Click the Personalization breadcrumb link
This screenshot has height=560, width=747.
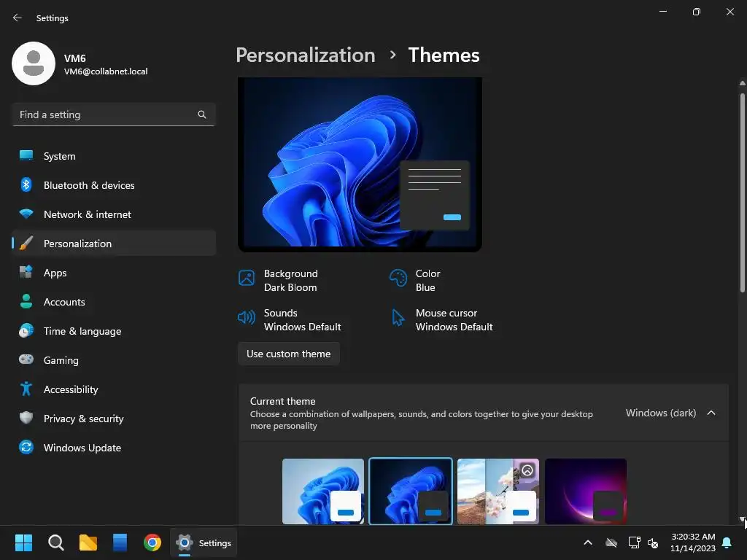[x=306, y=55]
